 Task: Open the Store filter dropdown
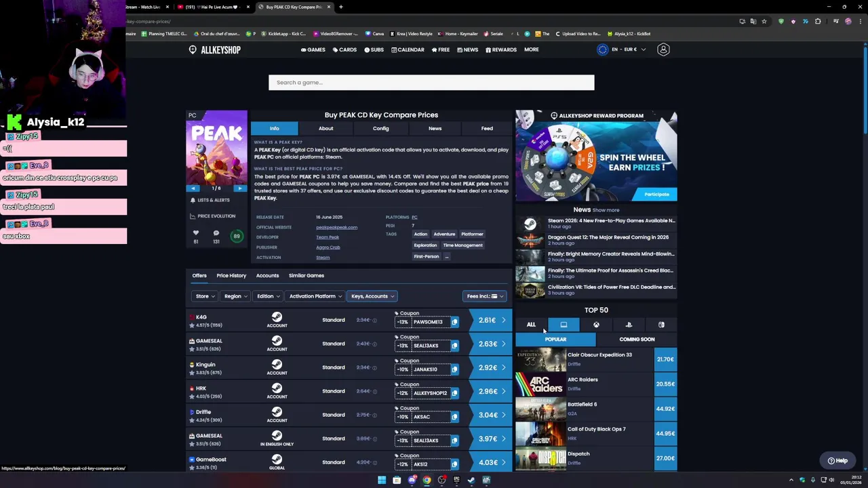pos(205,296)
